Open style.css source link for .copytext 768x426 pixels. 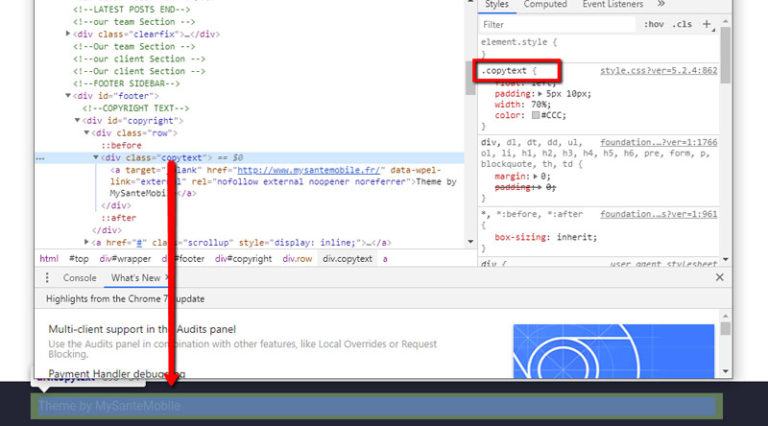[658, 71]
